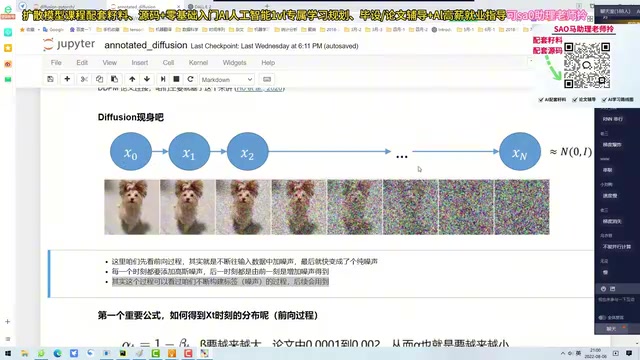Move selected cell up arrow
Viewport: 640px width, 360px height.
coord(132,79)
